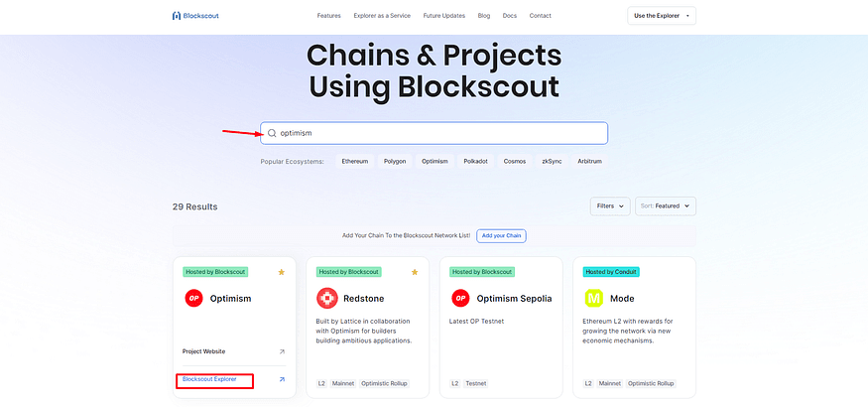Screen dimensions: 868x407
Task: Open the Sort: Featured dropdown
Action: point(666,206)
